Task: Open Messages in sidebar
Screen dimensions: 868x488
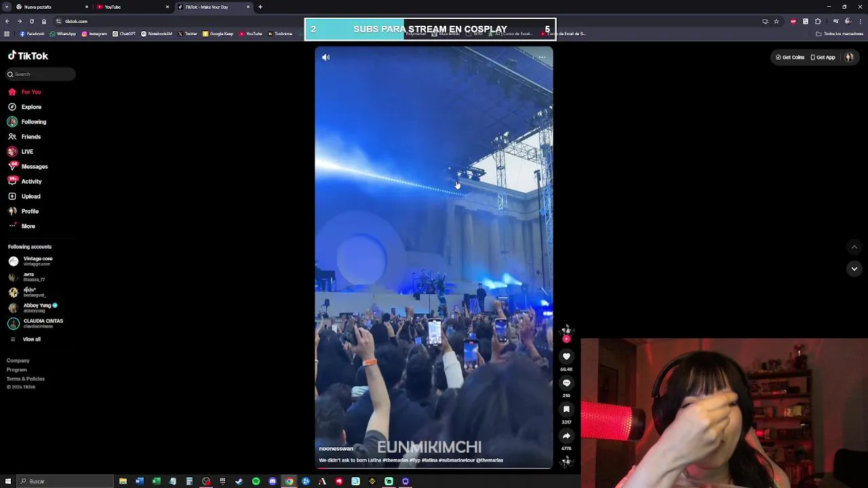Action: click(x=28, y=166)
